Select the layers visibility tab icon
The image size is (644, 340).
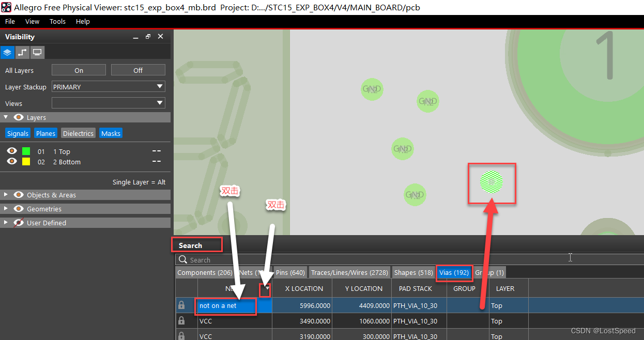pyautogui.click(x=7, y=52)
